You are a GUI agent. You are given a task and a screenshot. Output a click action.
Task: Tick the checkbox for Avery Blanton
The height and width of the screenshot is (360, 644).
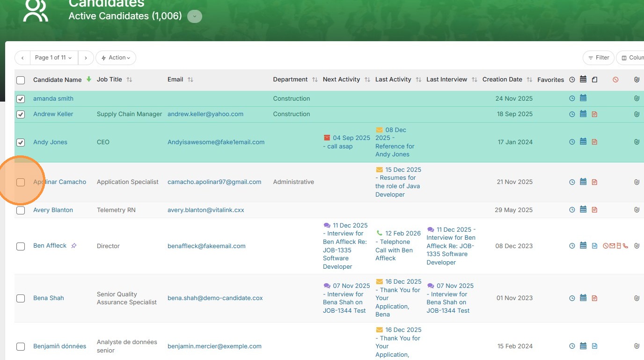[21, 210]
